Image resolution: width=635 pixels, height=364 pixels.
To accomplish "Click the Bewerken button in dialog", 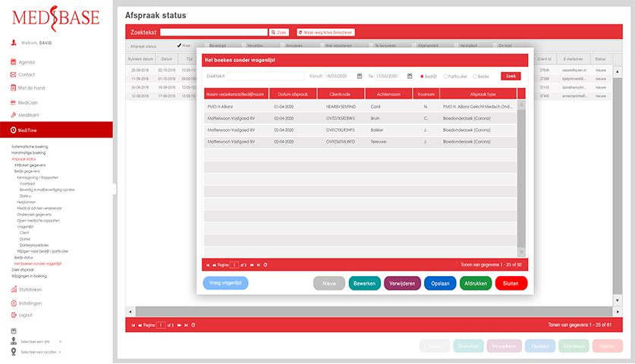I will click(x=364, y=284).
